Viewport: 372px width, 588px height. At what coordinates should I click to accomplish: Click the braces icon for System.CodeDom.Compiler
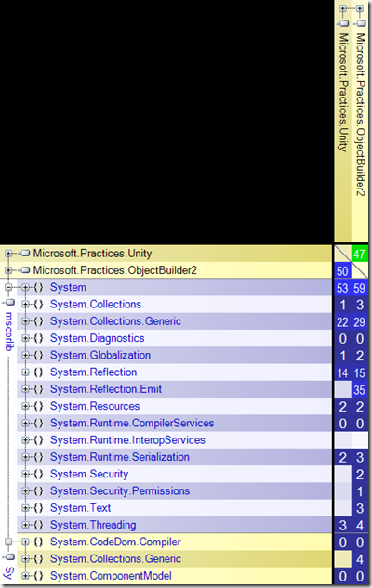38,542
